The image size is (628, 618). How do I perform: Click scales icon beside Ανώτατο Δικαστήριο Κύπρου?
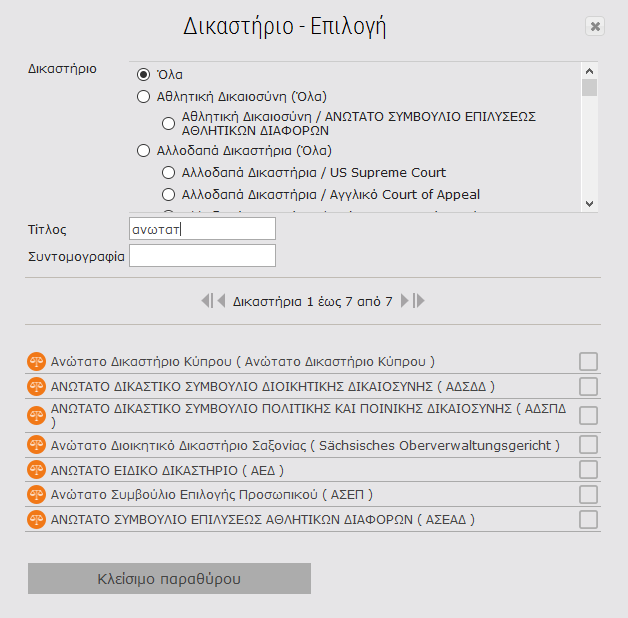tap(36, 361)
